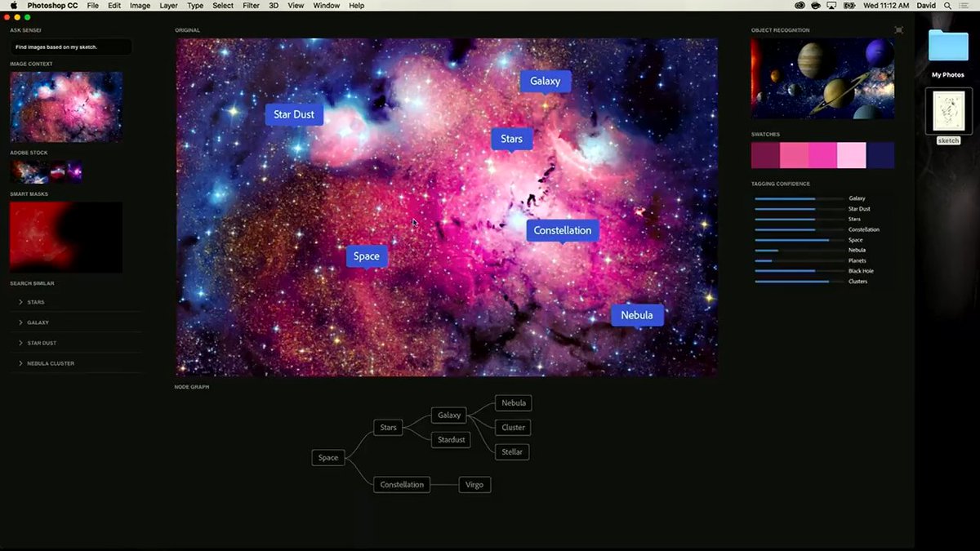Open the Apple menu

point(13,5)
